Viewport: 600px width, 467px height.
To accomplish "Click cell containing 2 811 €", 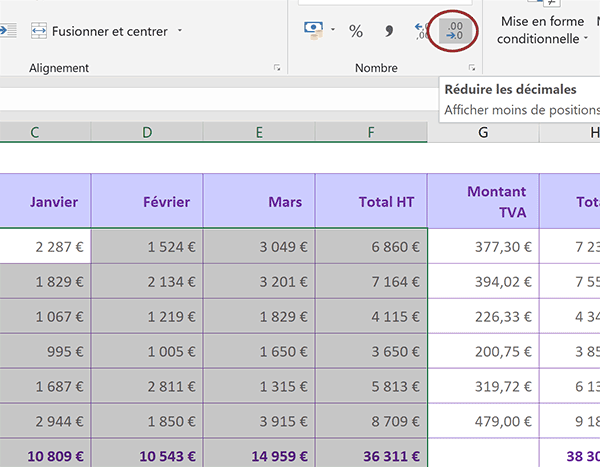I will (147, 386).
